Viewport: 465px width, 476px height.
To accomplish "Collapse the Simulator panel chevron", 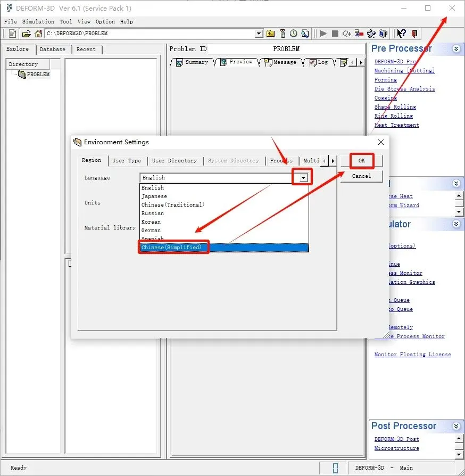I will 456,224.
